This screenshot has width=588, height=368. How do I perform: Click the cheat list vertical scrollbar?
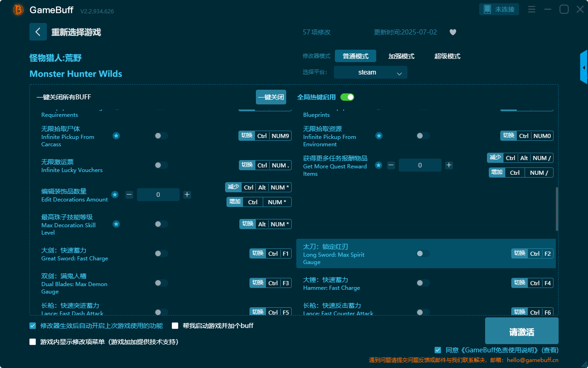(x=557, y=209)
